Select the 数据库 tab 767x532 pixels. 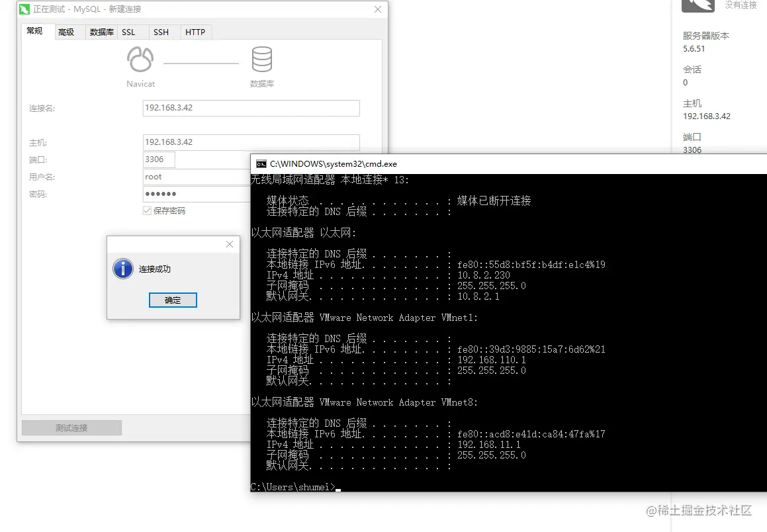pyautogui.click(x=101, y=31)
